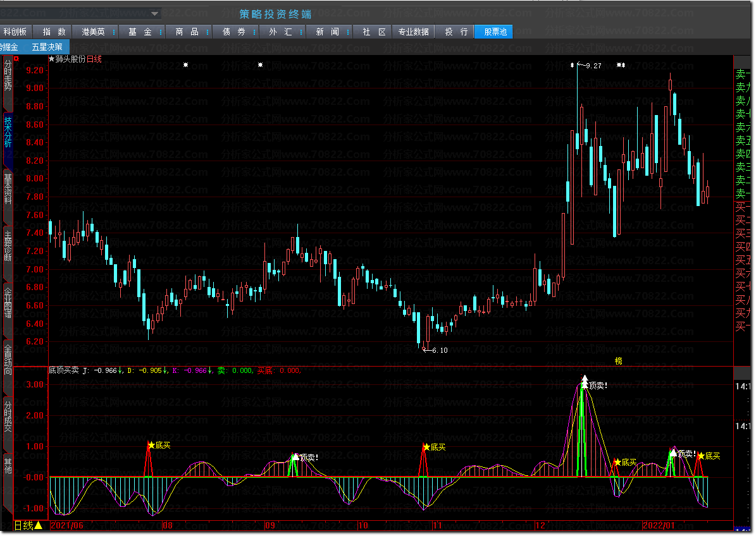Image resolution: width=756 pixels, height=536 pixels.
Task: Open the combo box arrow above the menu bar
Action: [x=154, y=13]
